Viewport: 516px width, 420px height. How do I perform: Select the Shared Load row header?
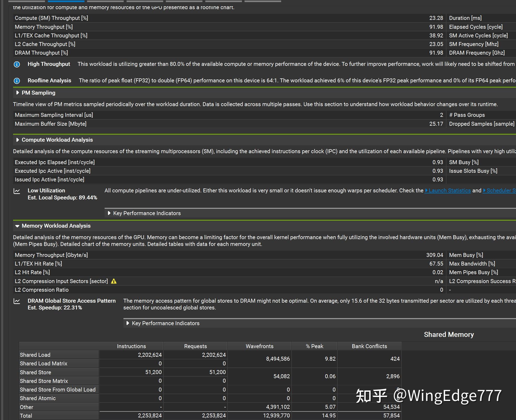tap(59, 355)
